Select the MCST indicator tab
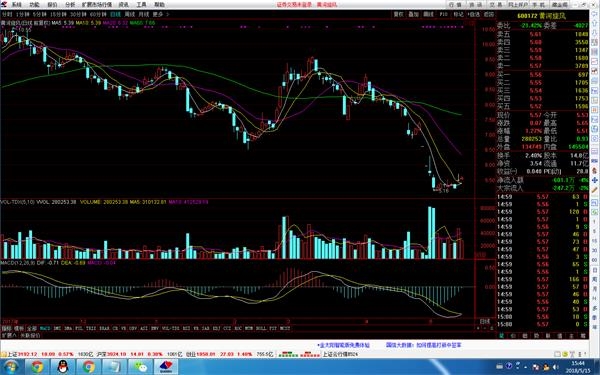The width and height of the screenshot is (600, 375). [285, 328]
